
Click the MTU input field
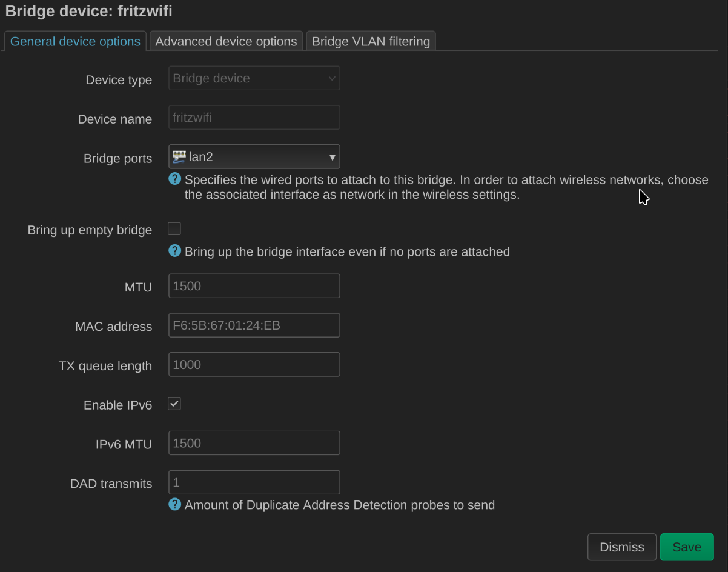(254, 286)
